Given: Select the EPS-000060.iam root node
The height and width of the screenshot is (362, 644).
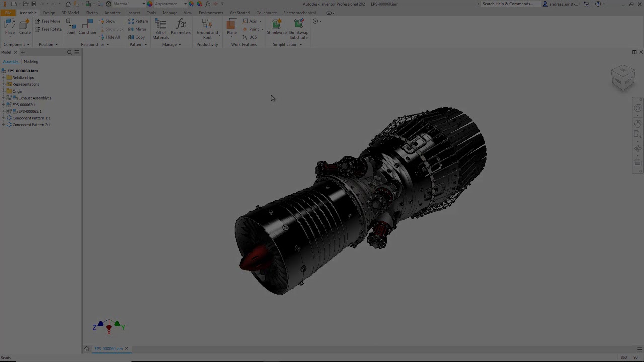Looking at the screenshot, I should (x=22, y=71).
